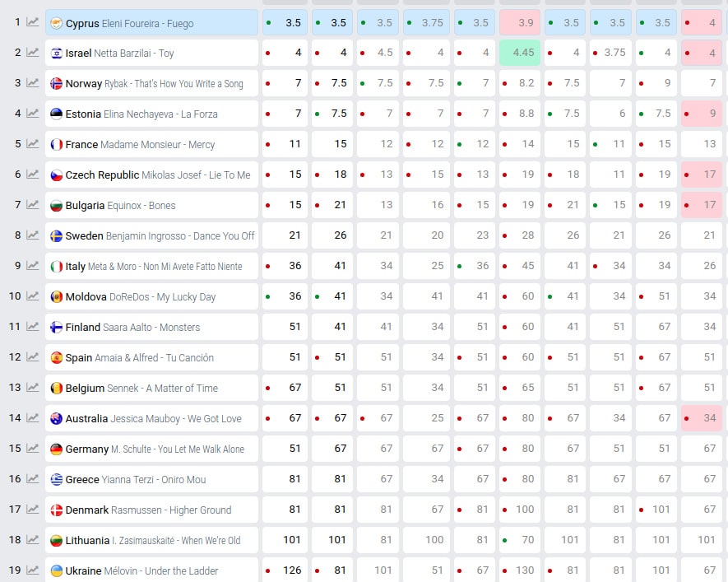This screenshot has width=728, height=582.
Task: Open Bulgaria Equinox - Bones entry
Action: (x=151, y=205)
